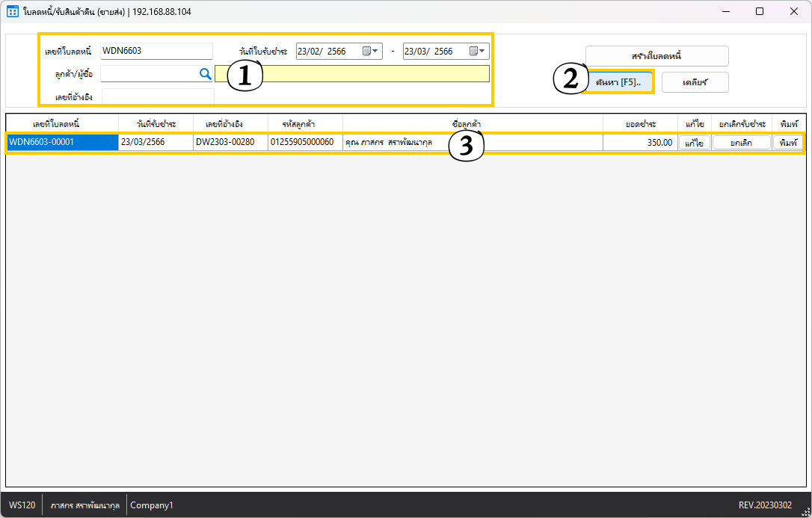Open the end date calendar dropdown

479,52
